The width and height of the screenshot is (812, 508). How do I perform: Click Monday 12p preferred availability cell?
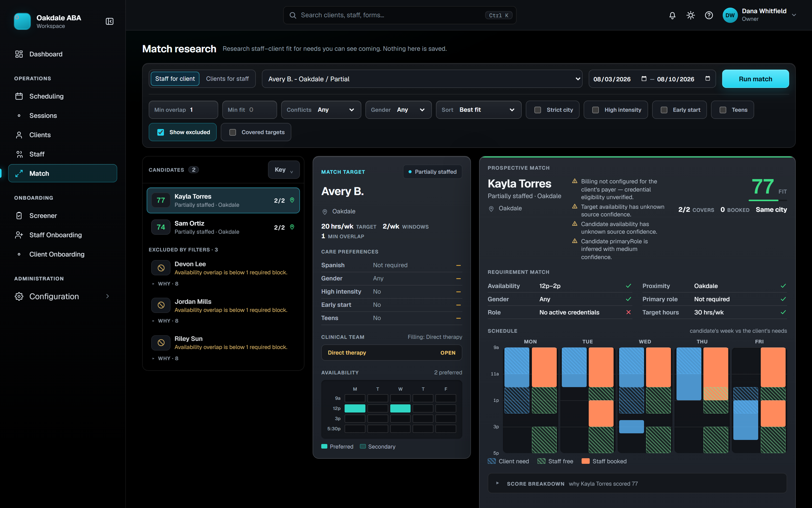pyautogui.click(x=355, y=408)
